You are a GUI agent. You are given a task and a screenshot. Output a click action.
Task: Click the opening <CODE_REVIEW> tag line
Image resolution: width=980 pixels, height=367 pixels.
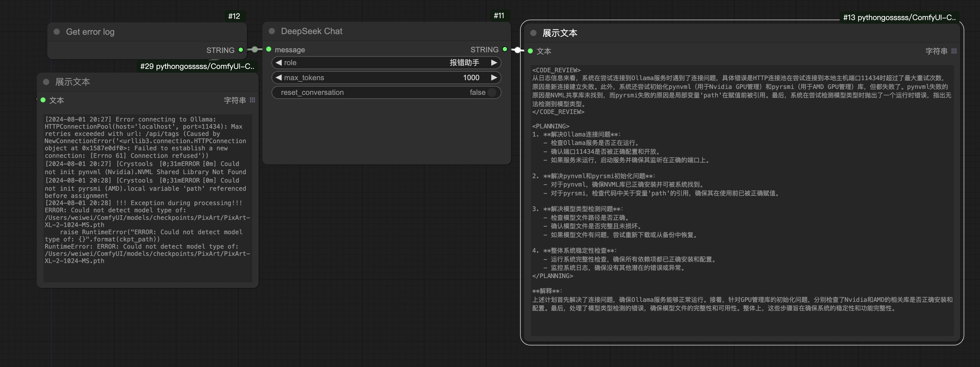[556, 70]
